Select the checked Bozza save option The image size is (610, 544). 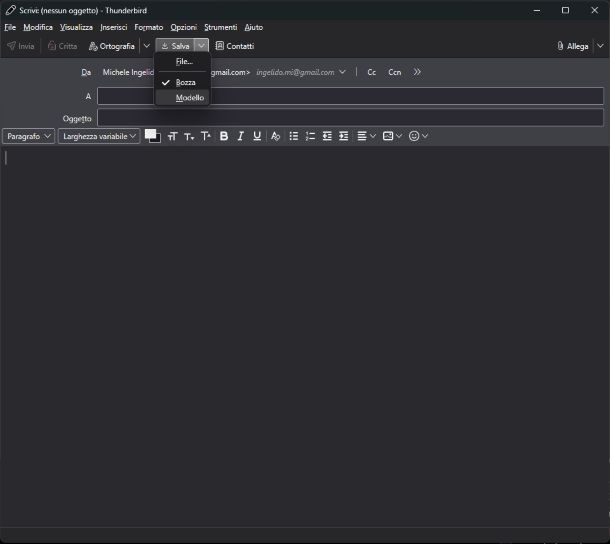pos(185,82)
